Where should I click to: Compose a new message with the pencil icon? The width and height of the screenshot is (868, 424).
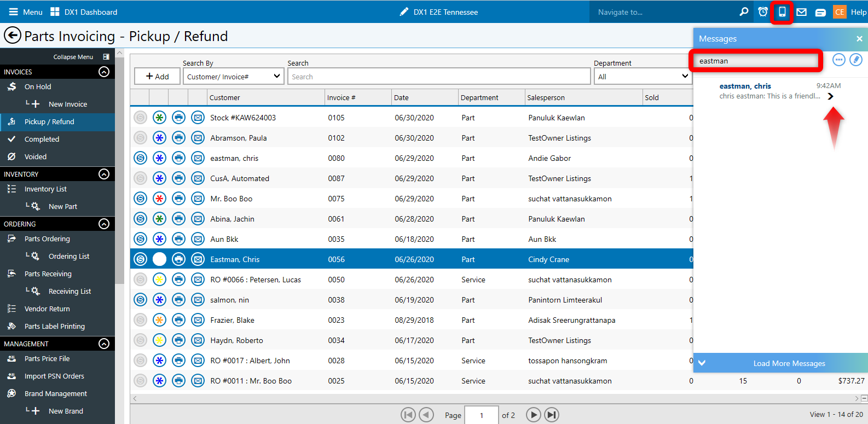[x=856, y=60]
